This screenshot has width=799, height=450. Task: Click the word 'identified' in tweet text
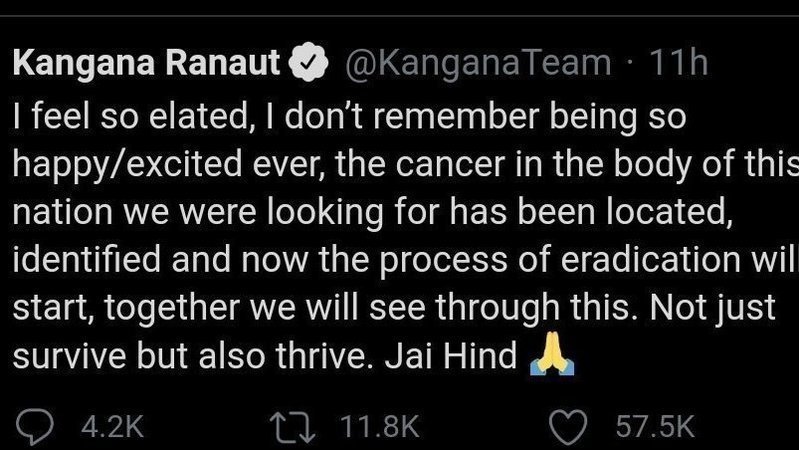pos(87,259)
